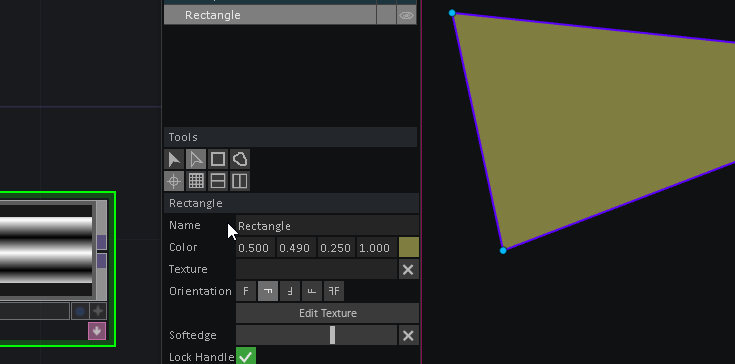Click the lower purple connector on node
This screenshot has height=364, width=735.
[x=102, y=261]
